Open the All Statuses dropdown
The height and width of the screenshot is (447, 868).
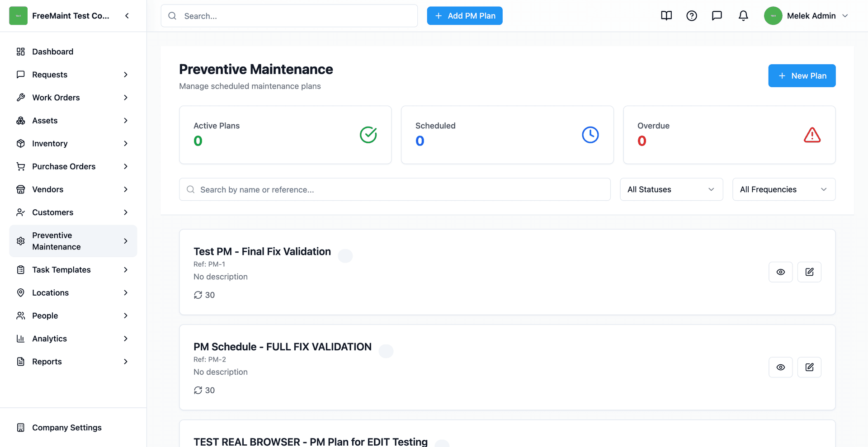pos(671,189)
